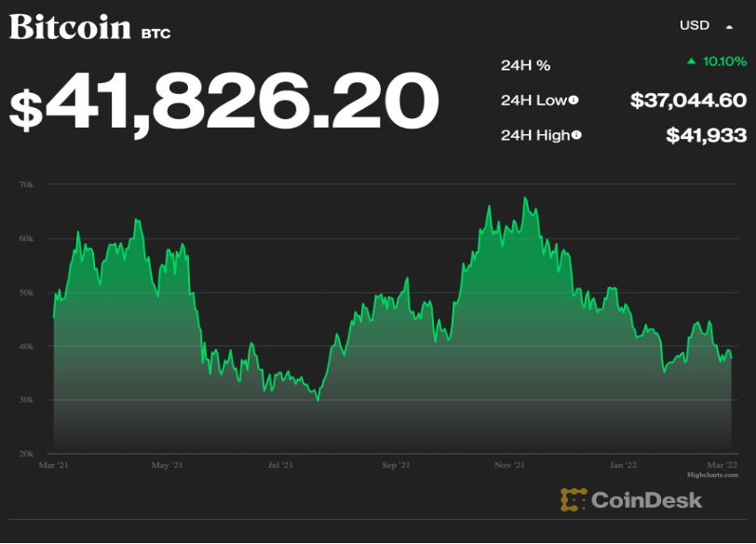
Task: Click the dropdown arrow beside USD
Action: pyautogui.click(x=730, y=28)
